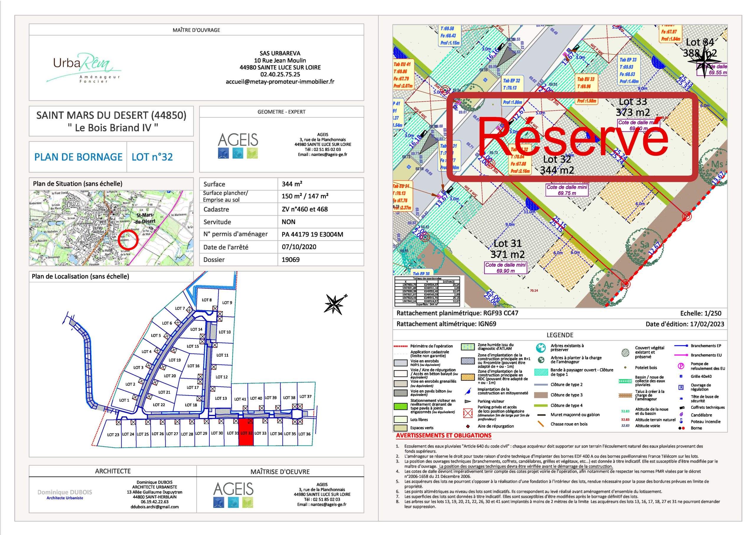756x535 pixels.
Task: Click the Cadastre value ZV n°460 et 468
Action: pyautogui.click(x=304, y=209)
